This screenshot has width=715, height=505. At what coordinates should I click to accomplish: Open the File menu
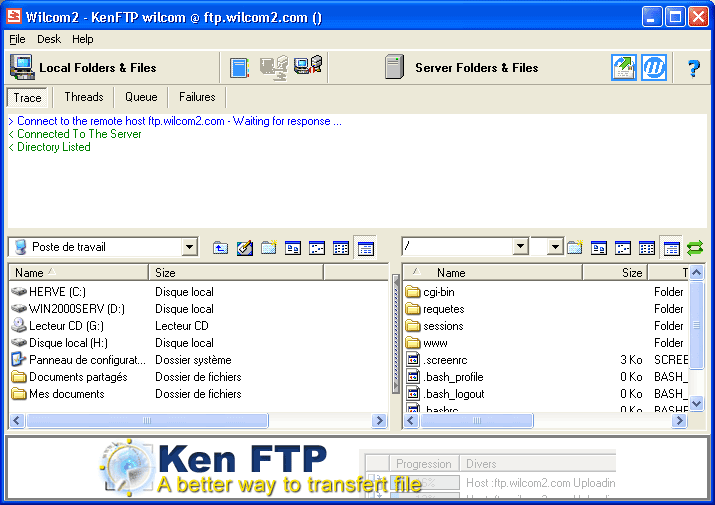pos(17,39)
